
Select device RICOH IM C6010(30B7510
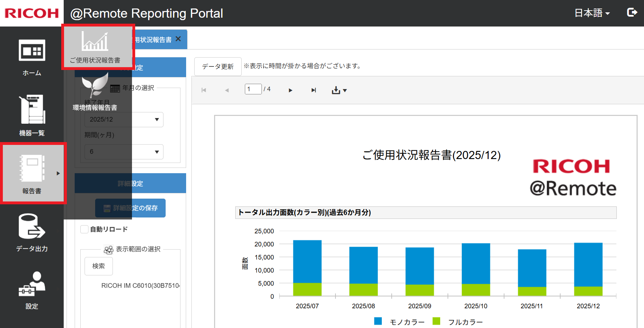[141, 286]
